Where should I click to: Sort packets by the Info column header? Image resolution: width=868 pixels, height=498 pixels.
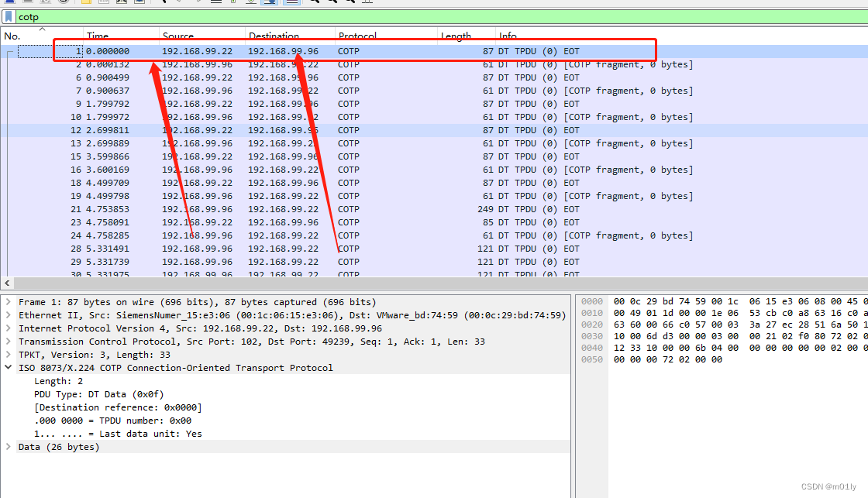(x=681, y=36)
